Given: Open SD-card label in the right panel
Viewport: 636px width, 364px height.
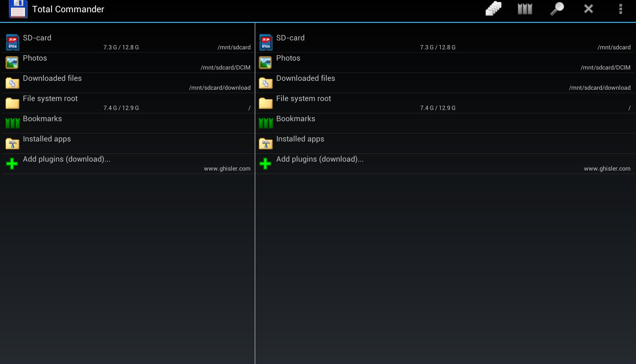Looking at the screenshot, I should pyautogui.click(x=290, y=38).
